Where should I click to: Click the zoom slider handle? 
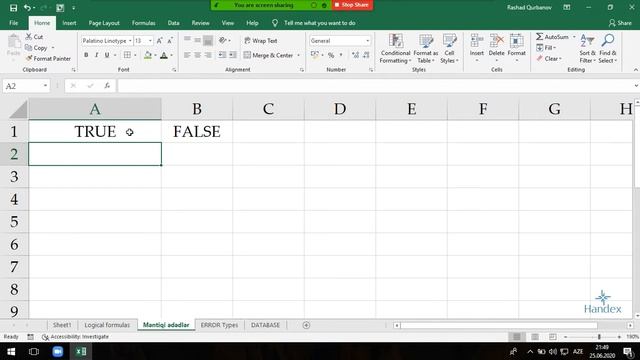[599, 337]
